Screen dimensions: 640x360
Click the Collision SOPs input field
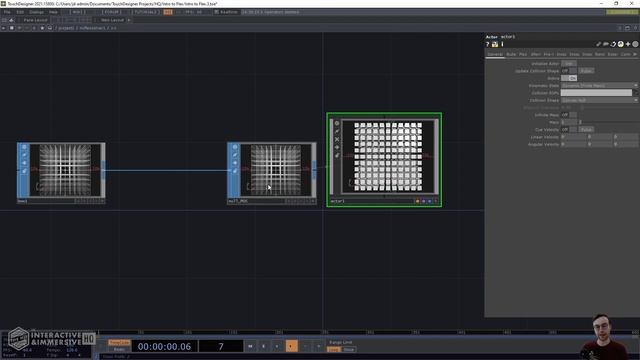click(596, 93)
